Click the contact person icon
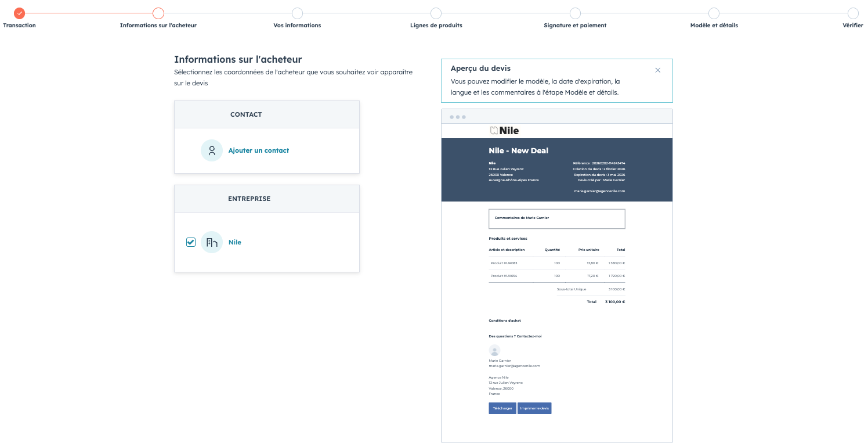This screenshot has height=446, width=868. pos(212,150)
